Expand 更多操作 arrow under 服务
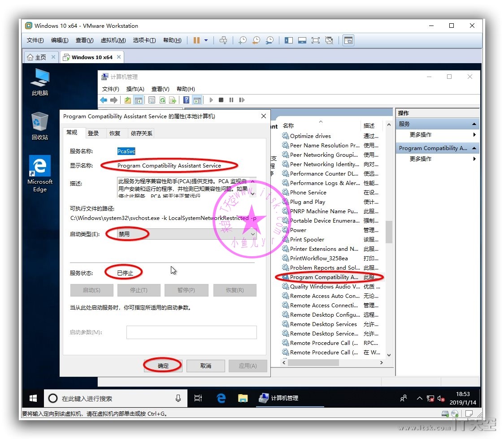 coord(474,134)
